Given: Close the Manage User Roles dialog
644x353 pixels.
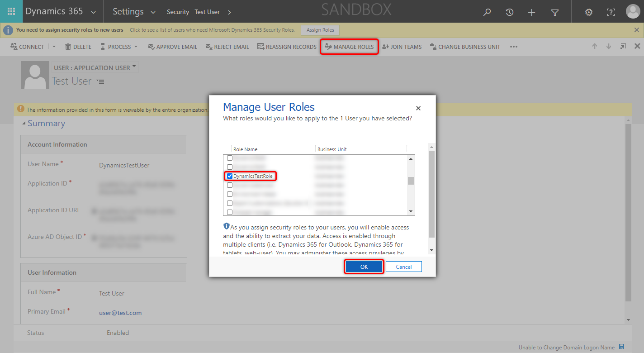Looking at the screenshot, I should tap(418, 108).
